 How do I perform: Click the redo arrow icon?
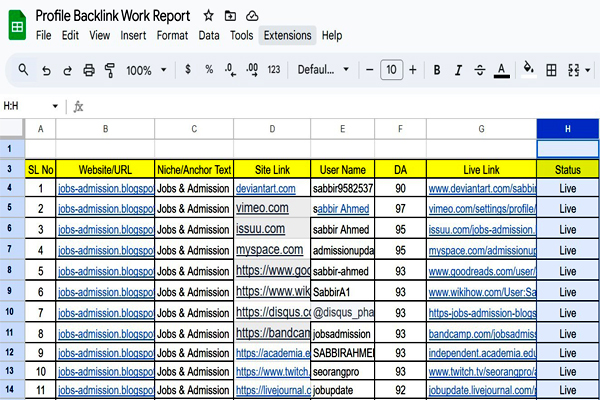point(67,70)
